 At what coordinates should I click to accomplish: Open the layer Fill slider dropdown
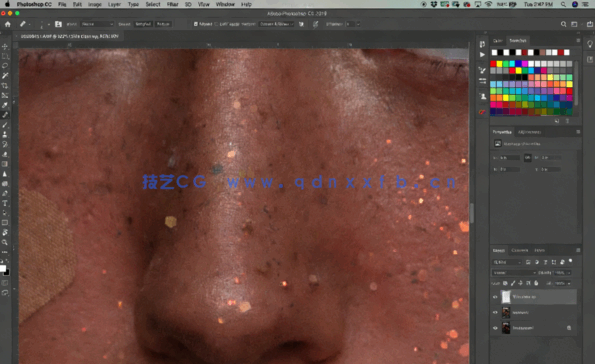tap(569, 283)
